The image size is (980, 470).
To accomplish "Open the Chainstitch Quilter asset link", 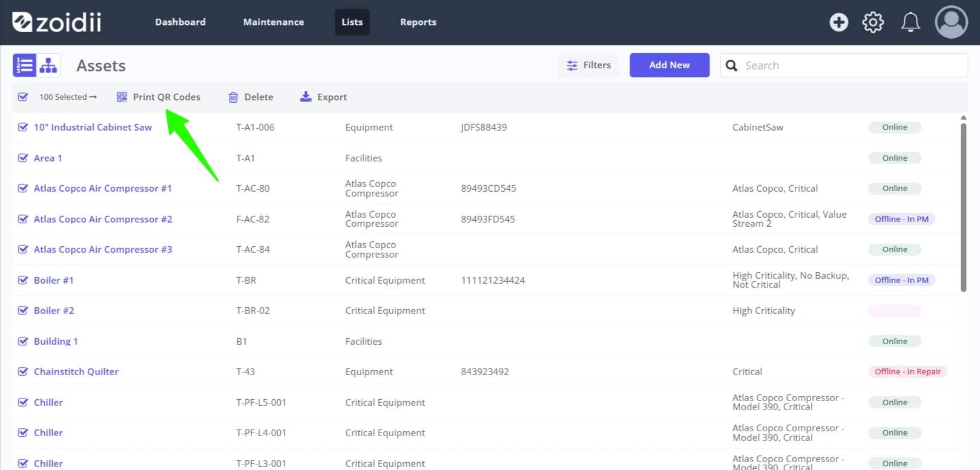I will pyautogui.click(x=76, y=371).
